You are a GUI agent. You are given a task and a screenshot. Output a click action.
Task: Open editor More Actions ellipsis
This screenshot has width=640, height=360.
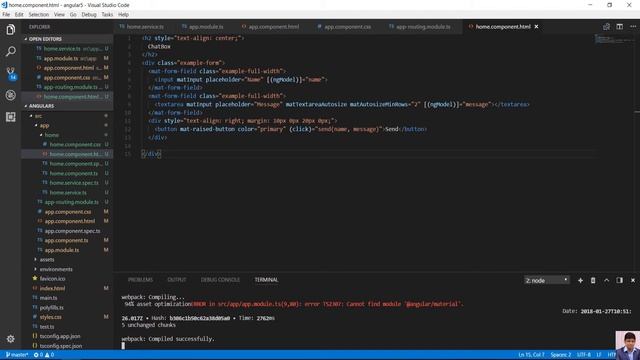633,27
